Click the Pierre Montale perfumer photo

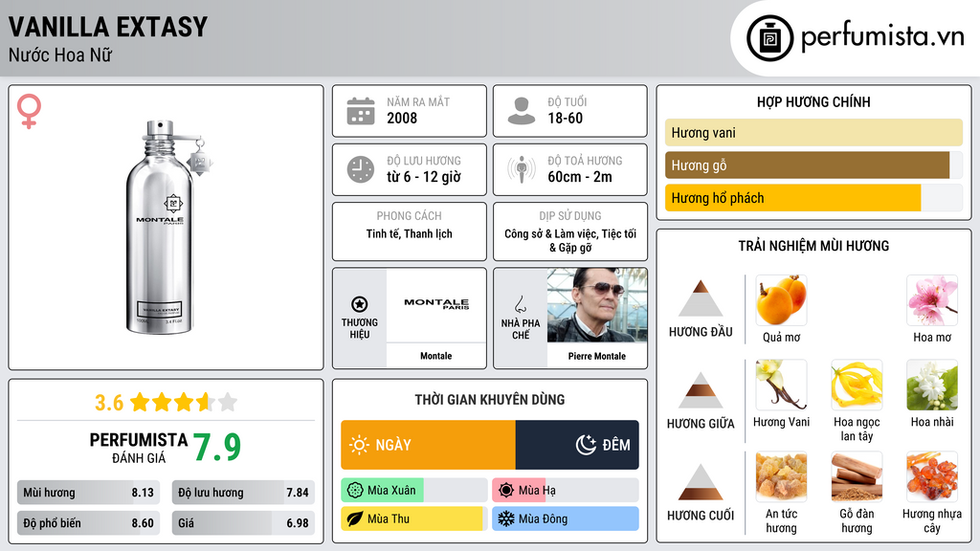[x=597, y=305]
